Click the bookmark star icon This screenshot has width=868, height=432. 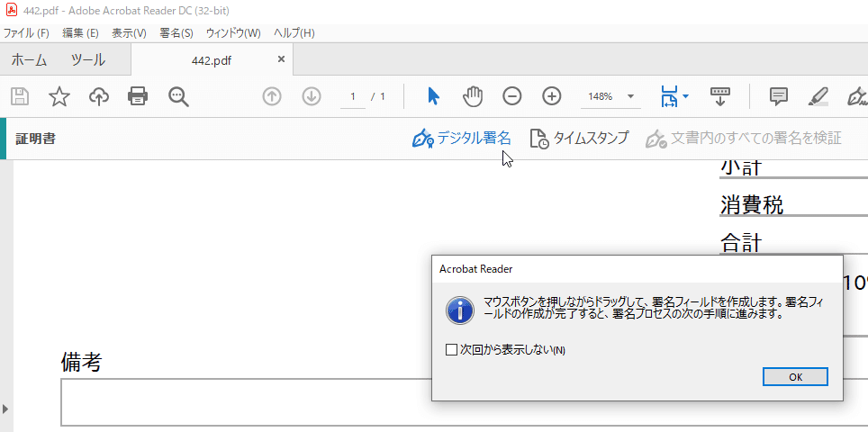click(x=59, y=96)
